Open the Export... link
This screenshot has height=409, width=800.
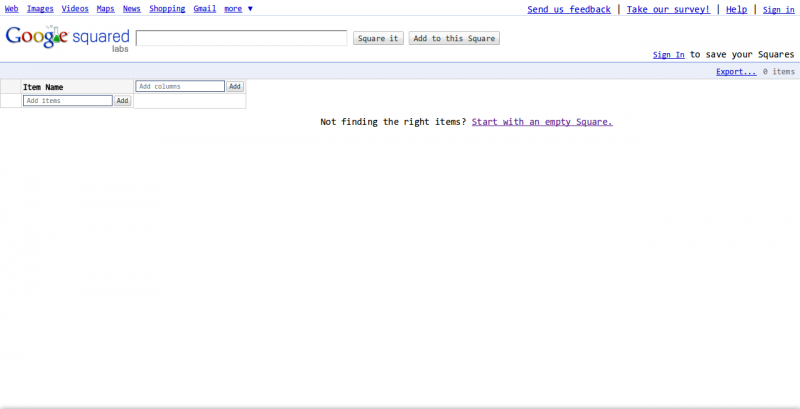pos(736,71)
